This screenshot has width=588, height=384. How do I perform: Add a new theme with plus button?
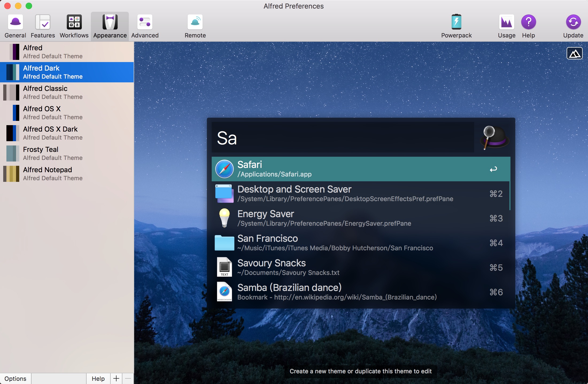(116, 379)
